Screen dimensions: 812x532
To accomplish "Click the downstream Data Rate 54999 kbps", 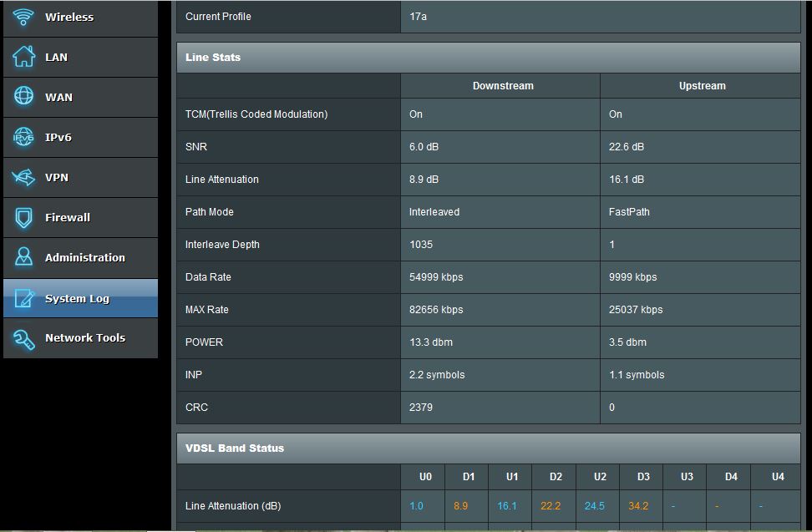I will [x=435, y=277].
